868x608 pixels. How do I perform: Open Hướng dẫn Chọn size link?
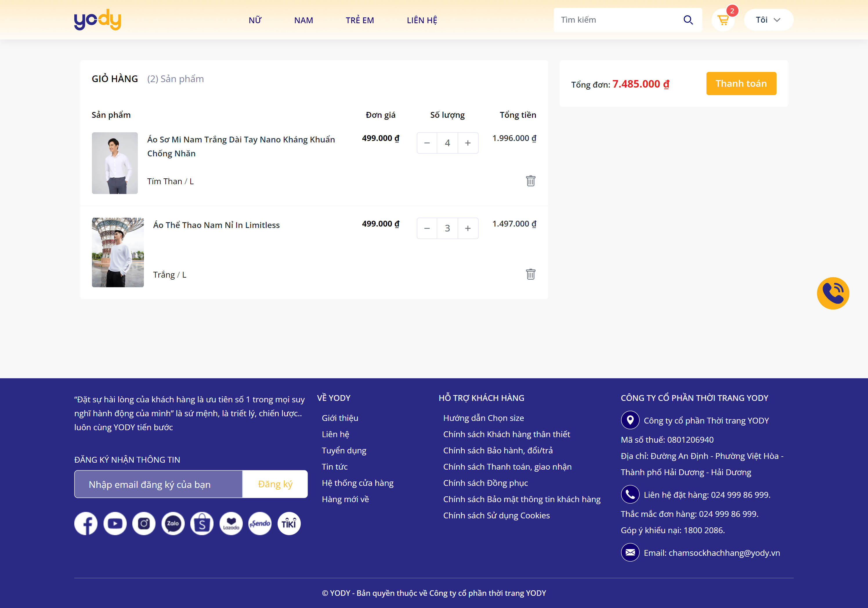(483, 418)
